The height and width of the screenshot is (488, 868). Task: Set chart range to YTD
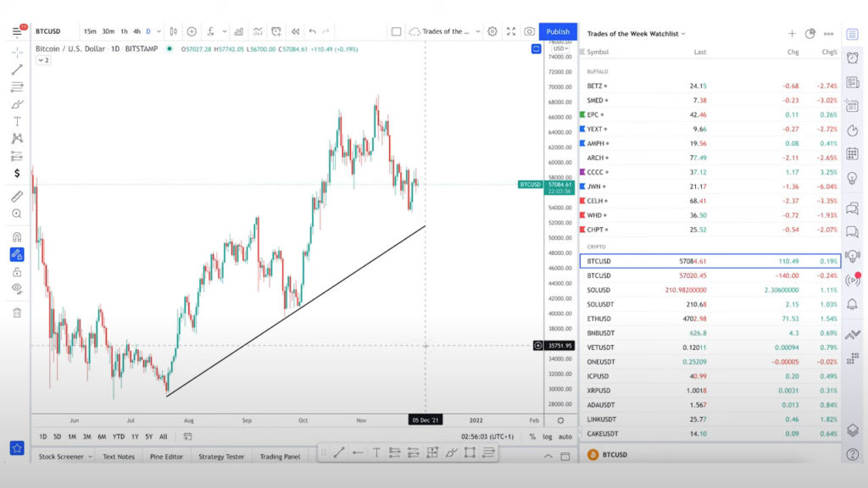[x=119, y=436]
